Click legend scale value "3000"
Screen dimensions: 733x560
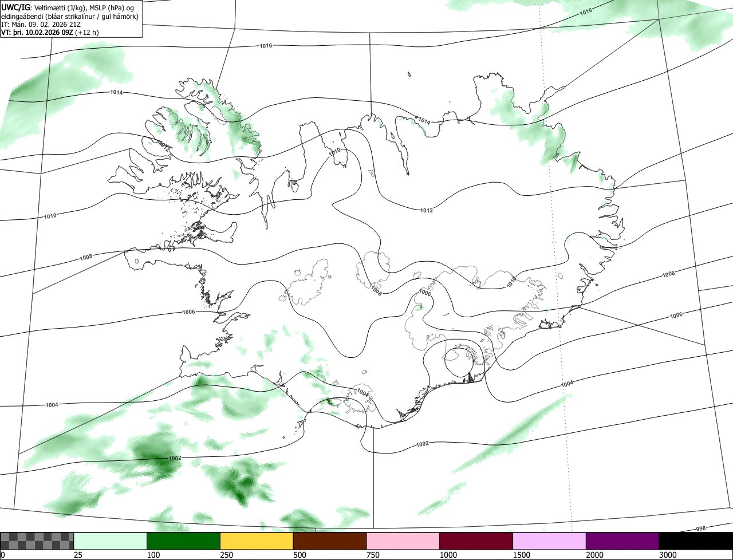[x=668, y=555]
